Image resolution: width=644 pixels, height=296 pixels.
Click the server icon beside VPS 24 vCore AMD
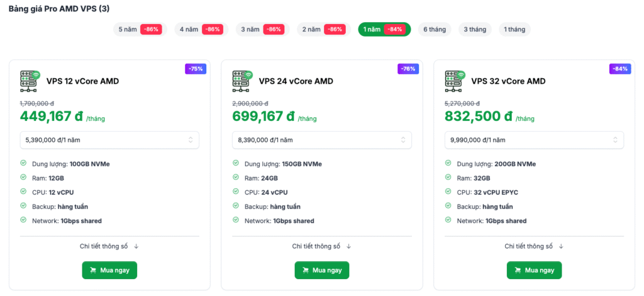pyautogui.click(x=242, y=81)
